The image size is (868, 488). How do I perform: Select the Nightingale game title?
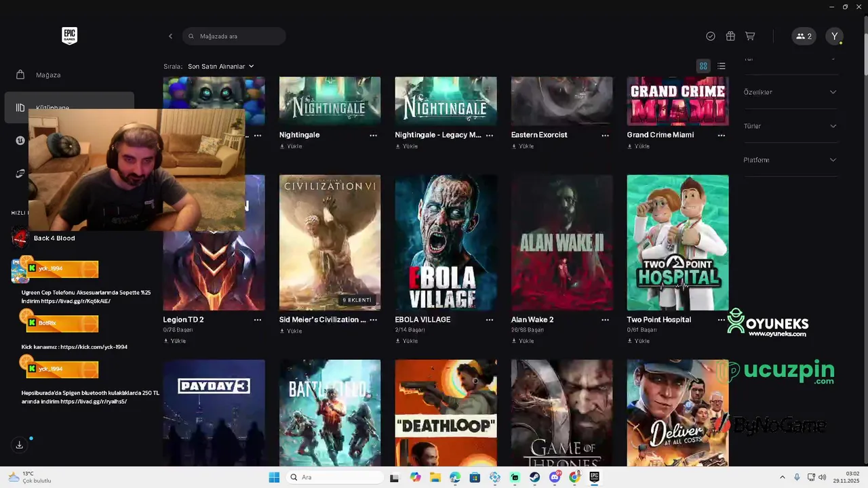coord(299,135)
